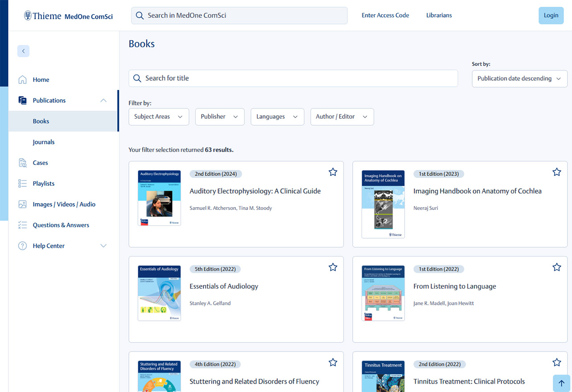The height and width of the screenshot is (392, 572).
Task: Toggle the star on Essentials of Audiology
Action: [x=333, y=267]
